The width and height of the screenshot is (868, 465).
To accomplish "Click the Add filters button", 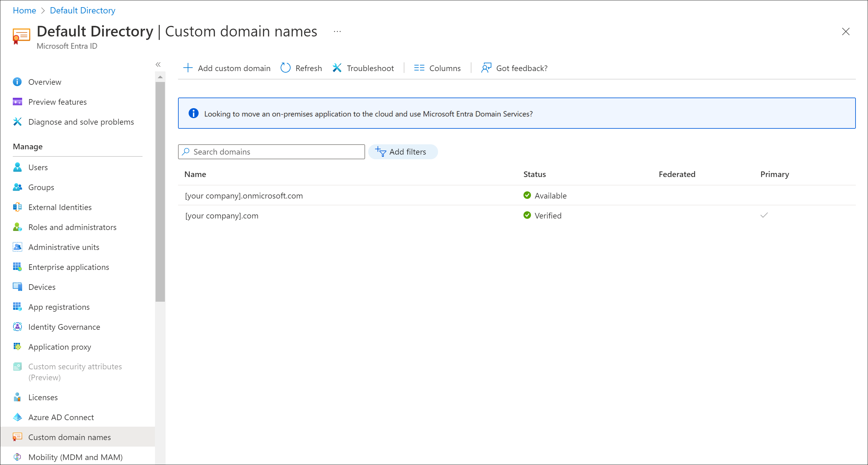I will [x=403, y=152].
